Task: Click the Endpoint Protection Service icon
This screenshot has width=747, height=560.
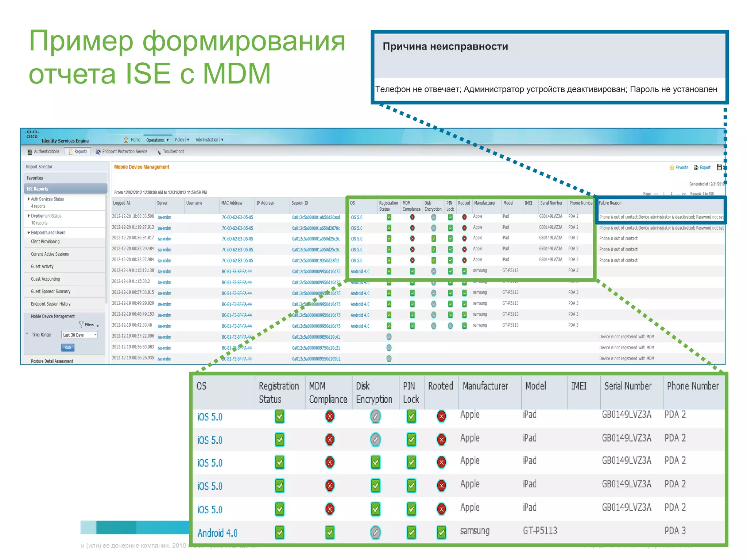Action: pyautogui.click(x=98, y=152)
